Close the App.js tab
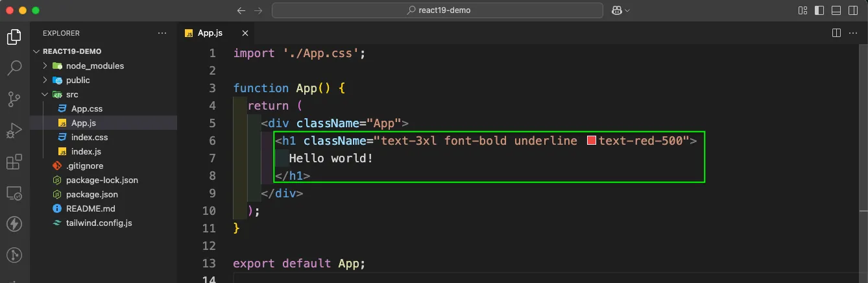This screenshot has width=868, height=283. 245,33
